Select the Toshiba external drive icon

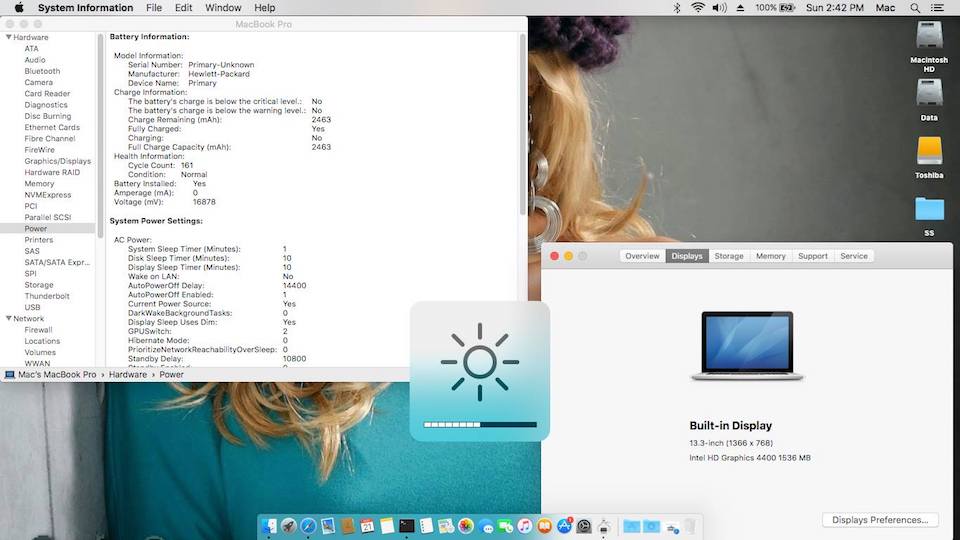point(929,158)
